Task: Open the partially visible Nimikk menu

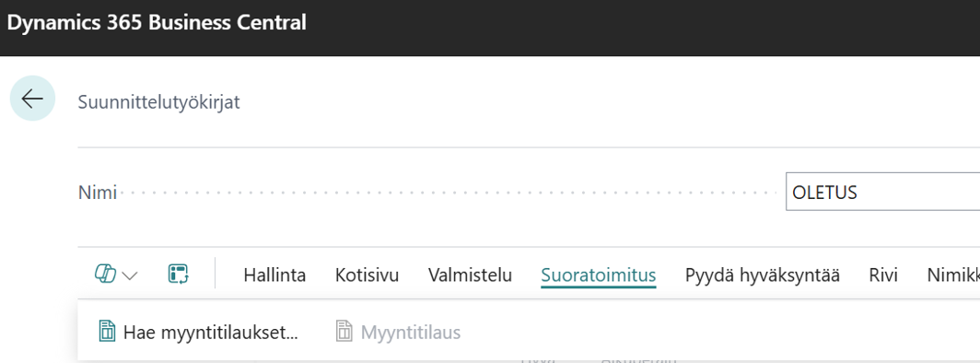Action: click(953, 275)
